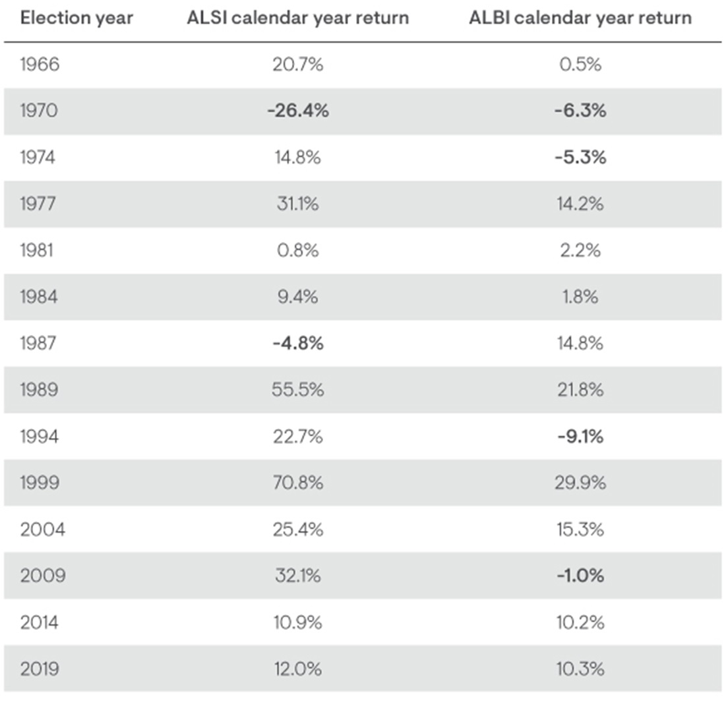Select the 1999 ALBI return 29.9%
Viewport: 728px width, 701px height.
(x=580, y=483)
